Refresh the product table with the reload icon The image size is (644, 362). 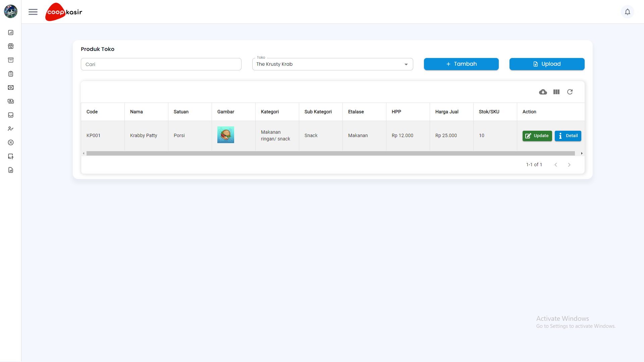(x=570, y=92)
